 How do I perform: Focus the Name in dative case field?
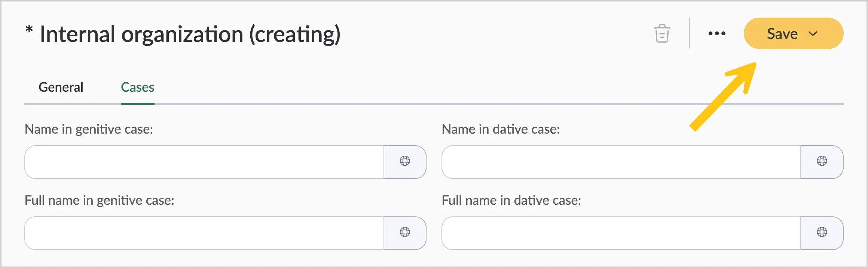tap(621, 162)
